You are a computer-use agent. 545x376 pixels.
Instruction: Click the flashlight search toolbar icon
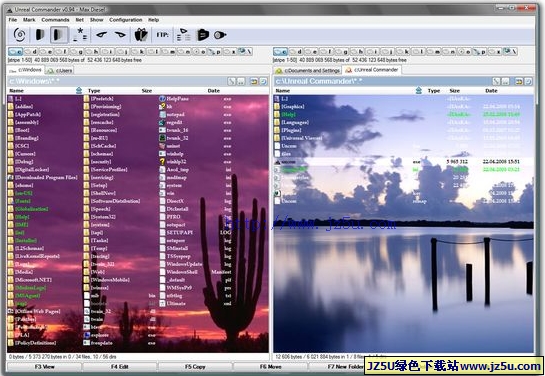[220, 35]
